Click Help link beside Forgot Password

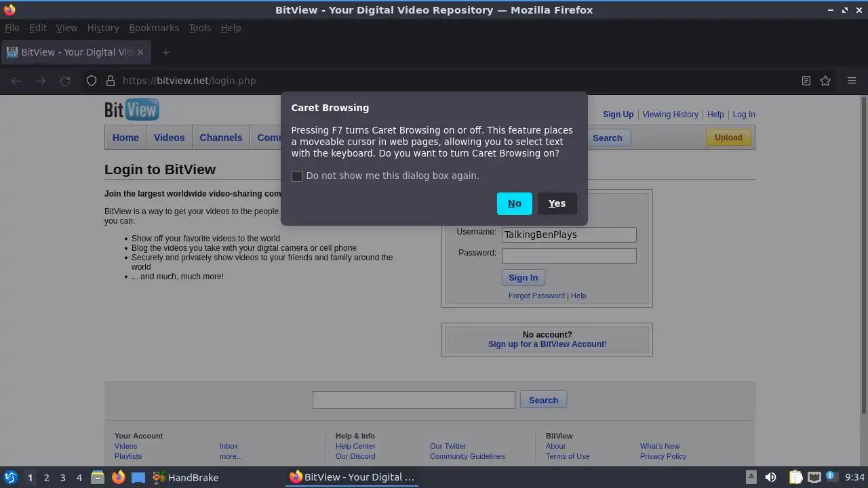click(x=578, y=296)
